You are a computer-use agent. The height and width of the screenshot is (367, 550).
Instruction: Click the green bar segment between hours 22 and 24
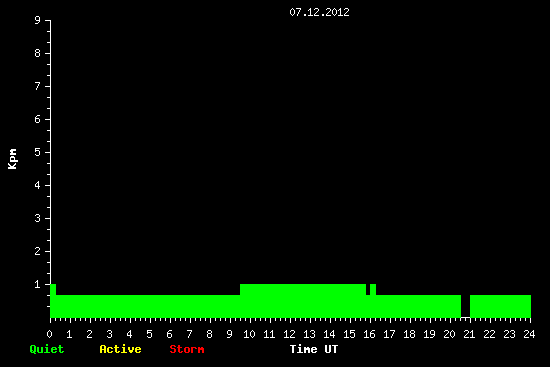(501, 306)
